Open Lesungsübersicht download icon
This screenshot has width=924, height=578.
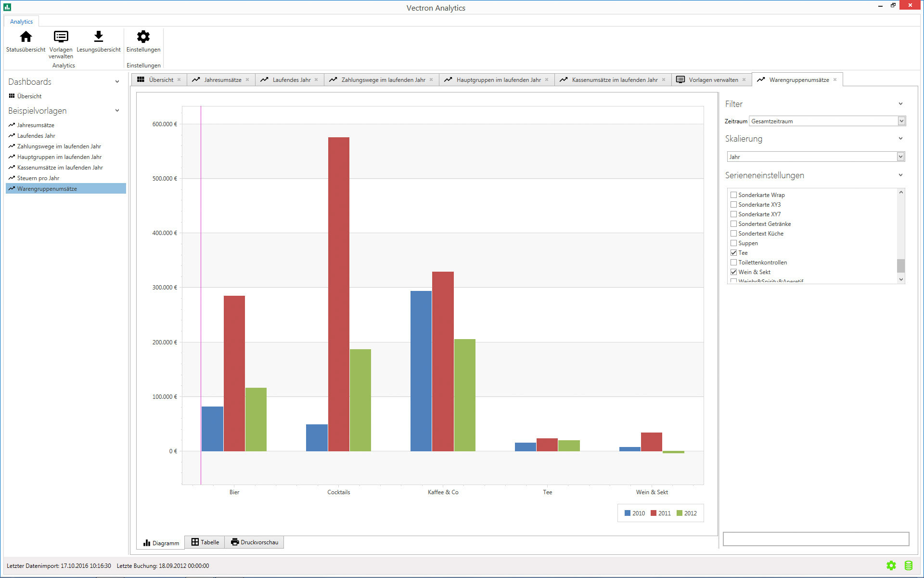coord(98,37)
